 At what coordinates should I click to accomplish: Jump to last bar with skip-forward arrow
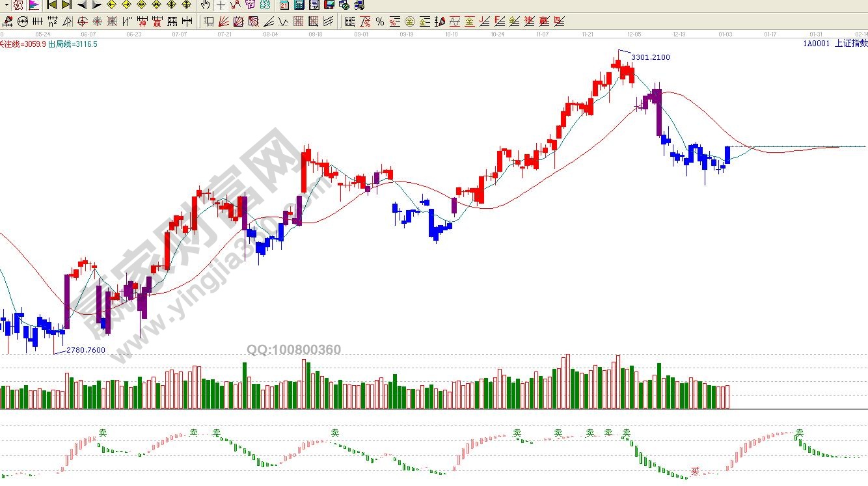66,5
